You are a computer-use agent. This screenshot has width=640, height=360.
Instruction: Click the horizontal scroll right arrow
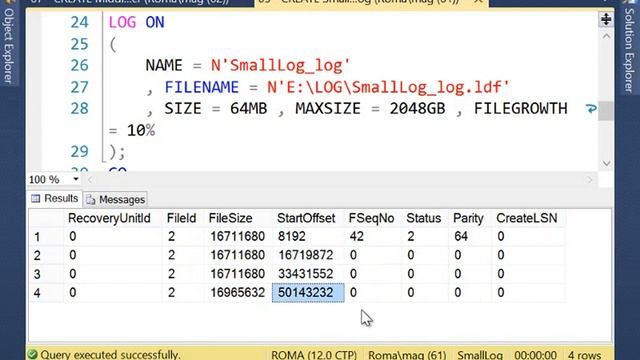pyautogui.click(x=589, y=180)
